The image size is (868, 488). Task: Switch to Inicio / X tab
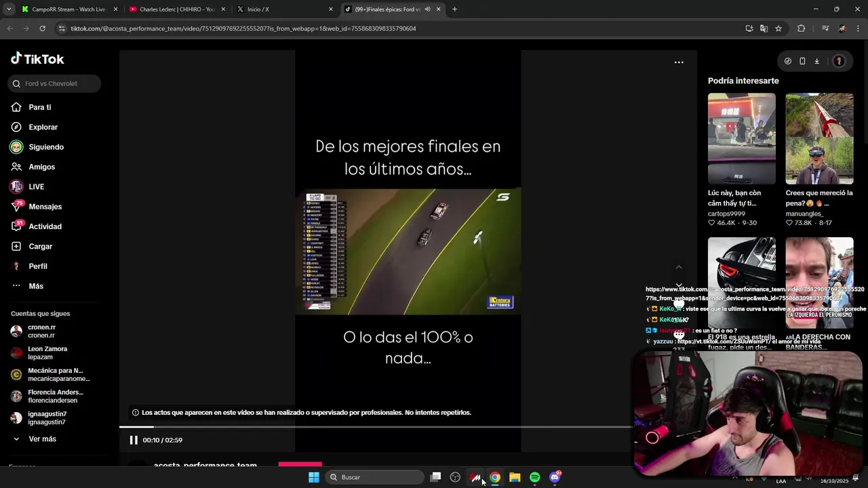pyautogui.click(x=285, y=9)
